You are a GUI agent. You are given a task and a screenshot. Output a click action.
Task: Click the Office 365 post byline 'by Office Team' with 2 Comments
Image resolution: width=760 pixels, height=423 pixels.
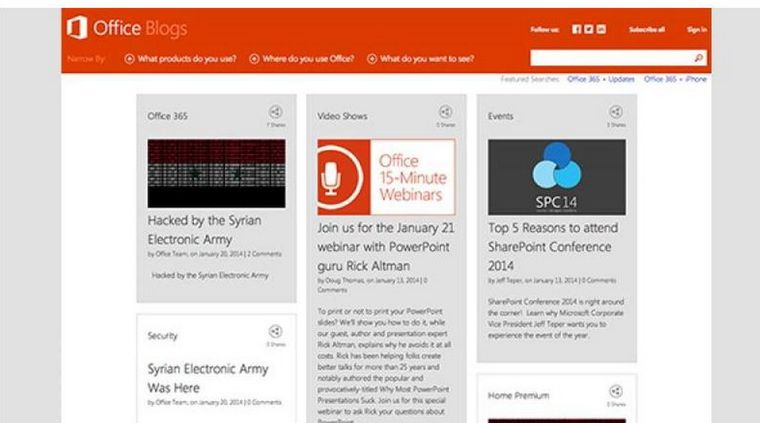click(x=214, y=254)
